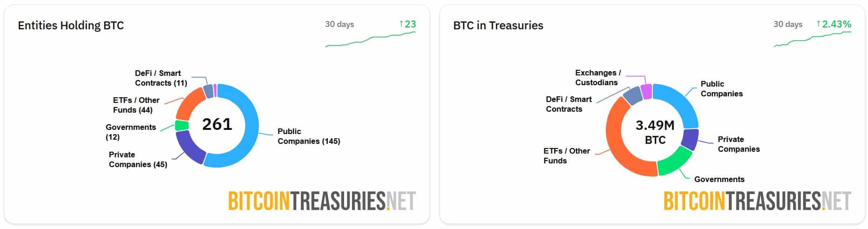Click the 30 days sparkline for entities
Viewport: 868px width, 229px height.
tap(371, 39)
